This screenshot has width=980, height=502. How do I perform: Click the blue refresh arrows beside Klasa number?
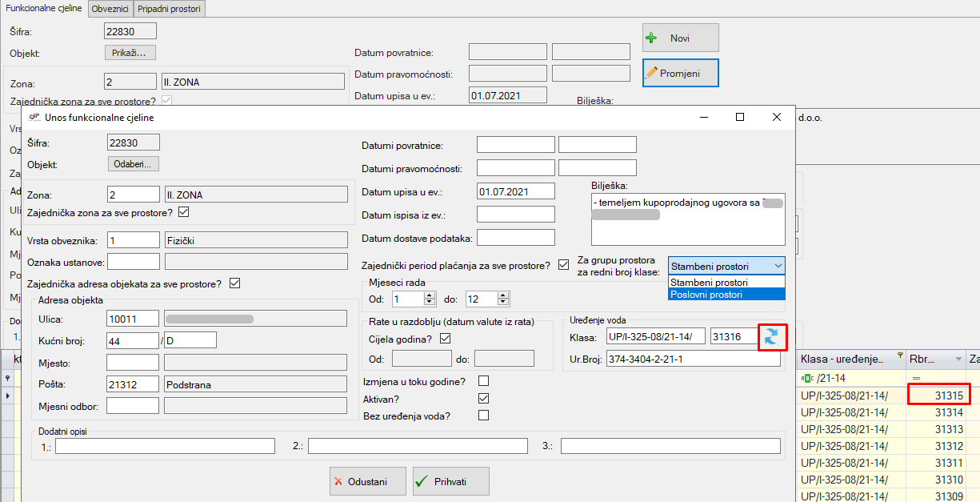click(x=770, y=337)
